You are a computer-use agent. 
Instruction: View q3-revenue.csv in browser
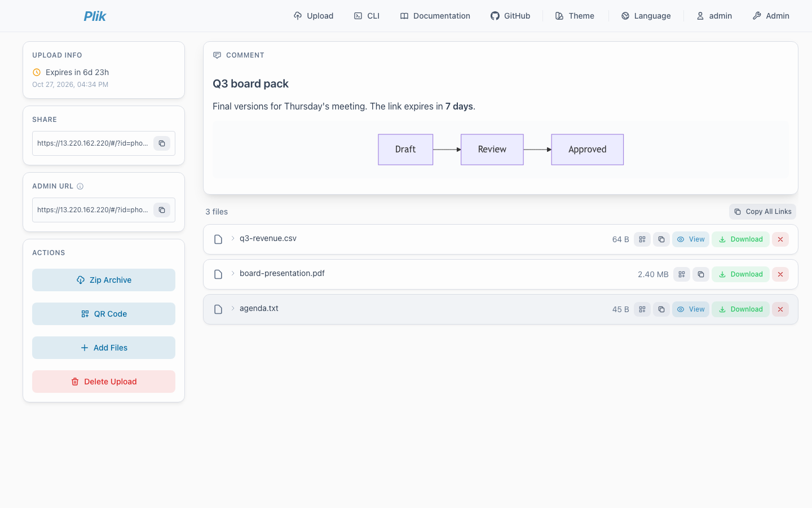pyautogui.click(x=691, y=239)
